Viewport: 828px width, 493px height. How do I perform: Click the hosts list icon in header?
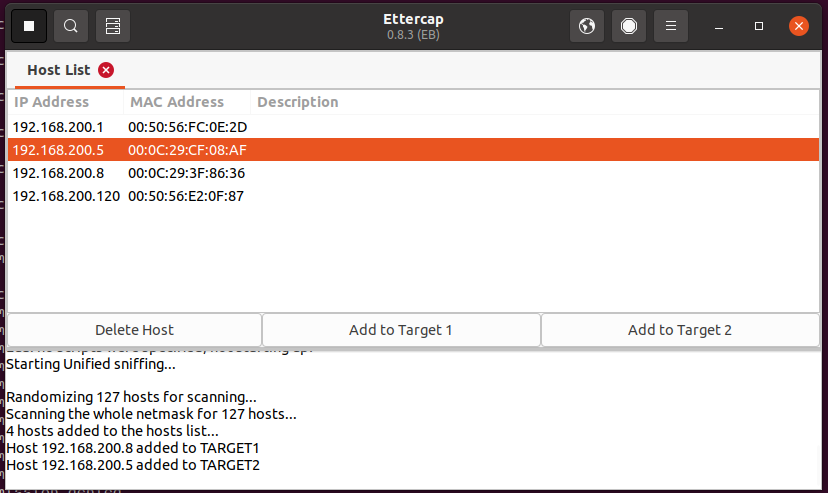(113, 26)
